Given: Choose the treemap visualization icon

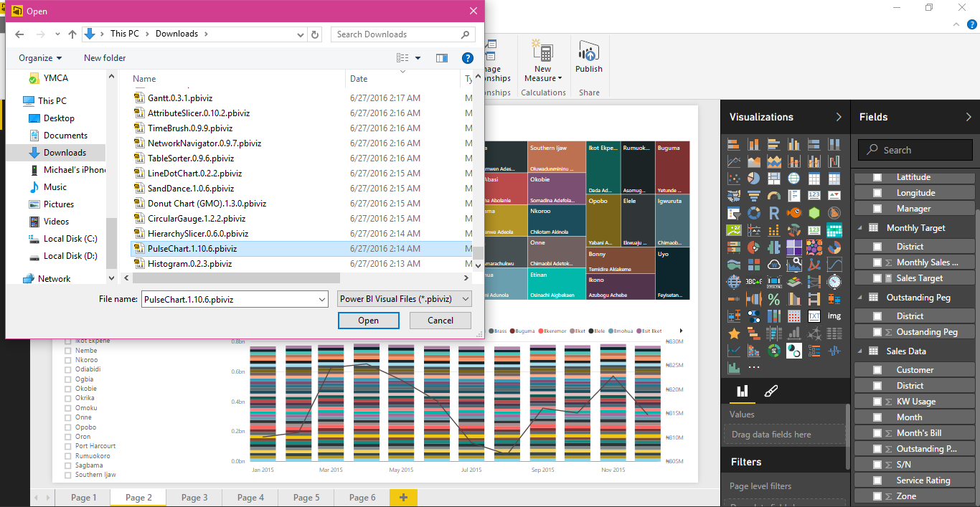Looking at the screenshot, I should click(x=774, y=179).
